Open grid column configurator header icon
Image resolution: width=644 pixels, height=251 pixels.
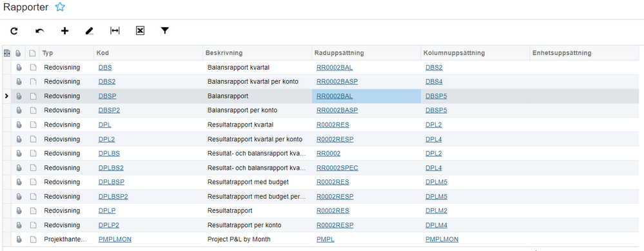[6, 53]
